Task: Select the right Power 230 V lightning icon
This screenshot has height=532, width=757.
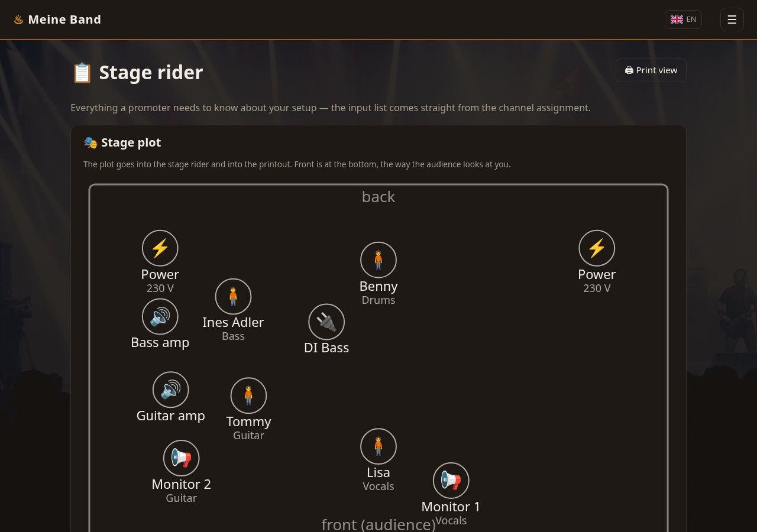Action: tap(597, 248)
